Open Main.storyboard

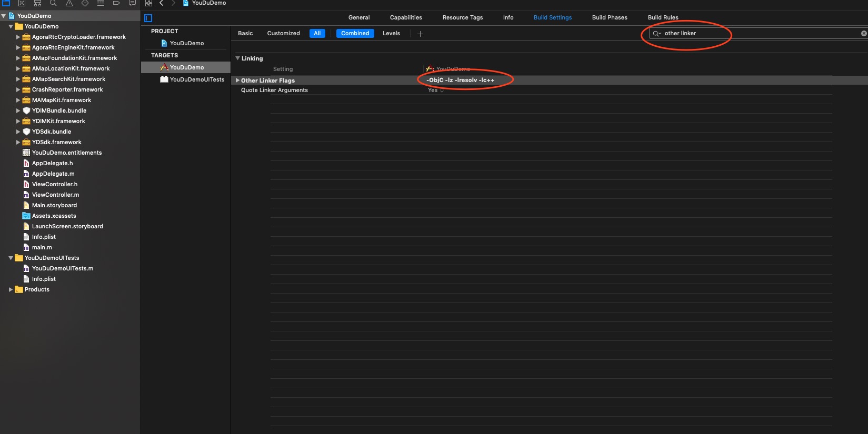point(54,205)
